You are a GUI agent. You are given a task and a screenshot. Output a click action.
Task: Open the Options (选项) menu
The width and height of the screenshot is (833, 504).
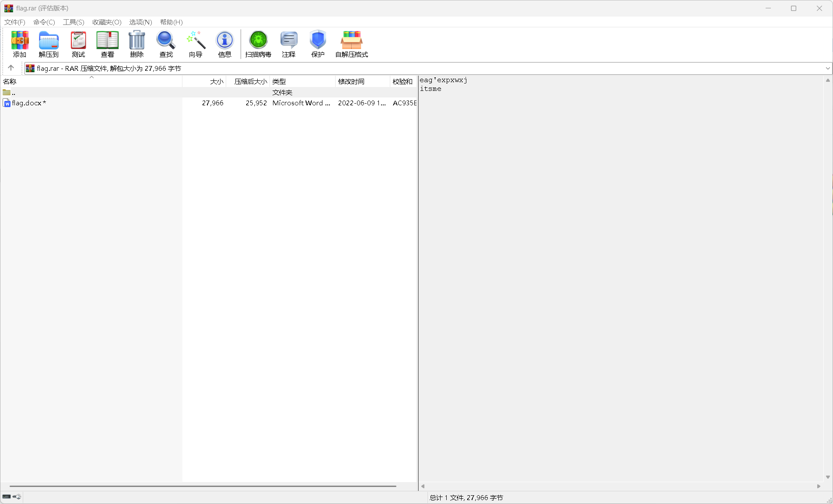(x=140, y=22)
